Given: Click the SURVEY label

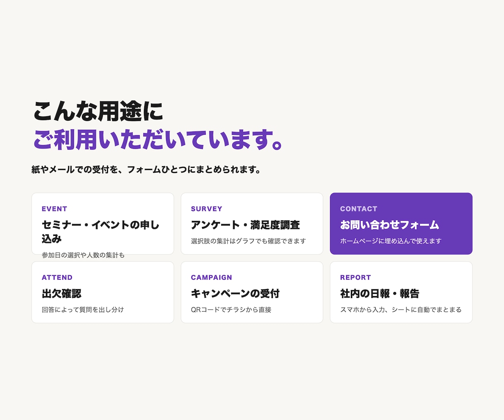Looking at the screenshot, I should tap(207, 209).
